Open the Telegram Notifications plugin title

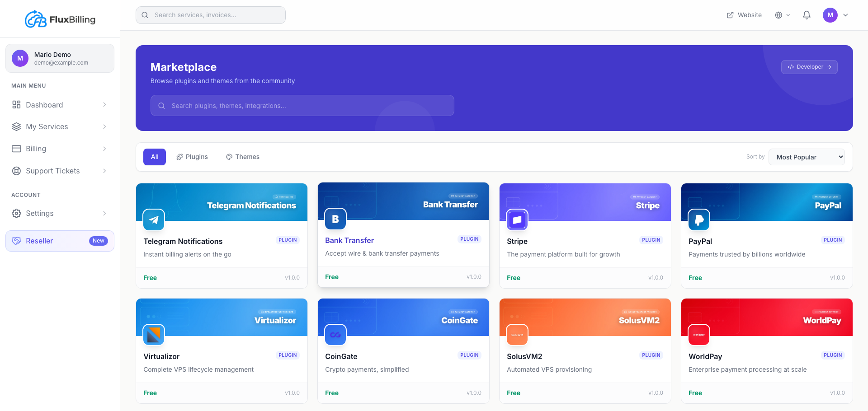[183, 241]
